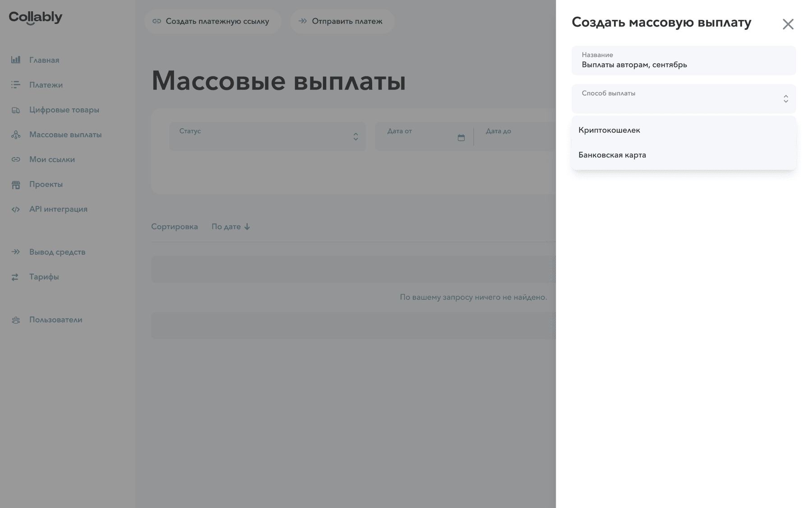Click the Пользователи people icon

coord(16,320)
